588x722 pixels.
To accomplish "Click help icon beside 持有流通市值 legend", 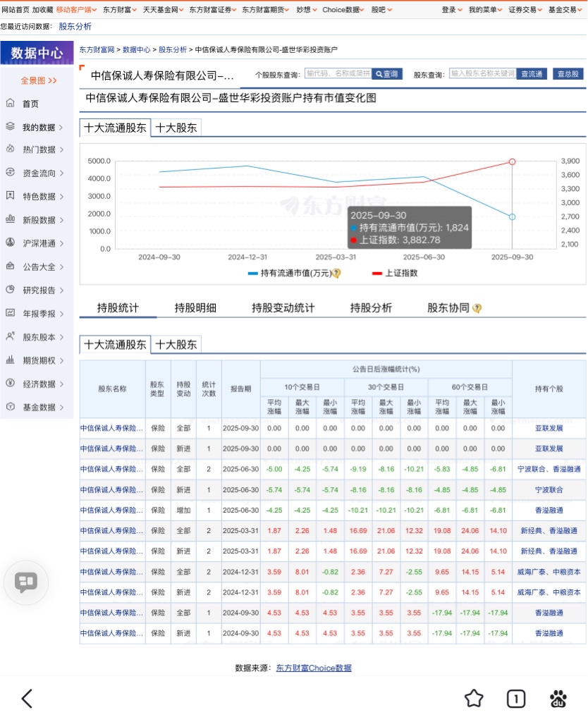I will tap(336, 273).
